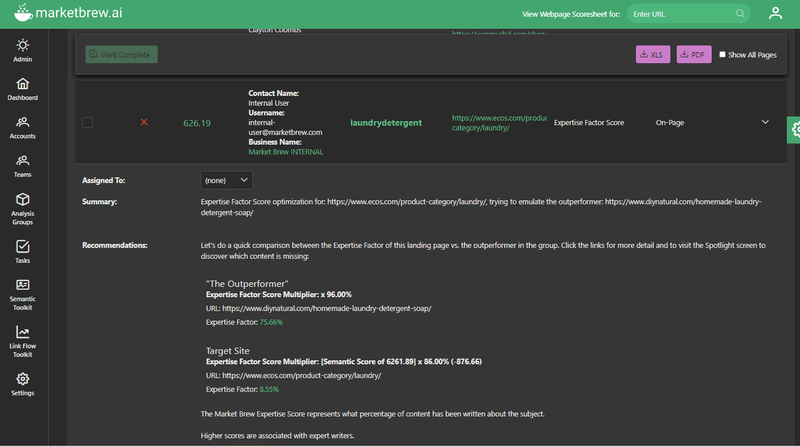The image size is (800, 447).
Task: Open Teams in the sidebar
Action: tap(22, 161)
